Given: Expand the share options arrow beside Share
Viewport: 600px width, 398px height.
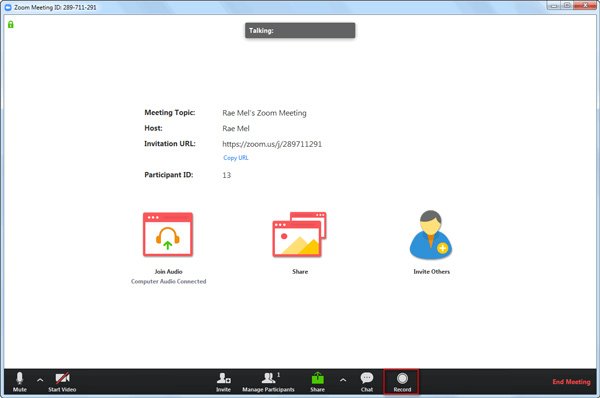Looking at the screenshot, I should point(343,380).
